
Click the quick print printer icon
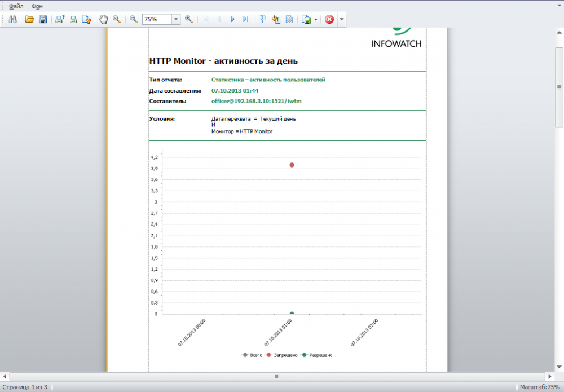pyautogui.click(x=73, y=19)
